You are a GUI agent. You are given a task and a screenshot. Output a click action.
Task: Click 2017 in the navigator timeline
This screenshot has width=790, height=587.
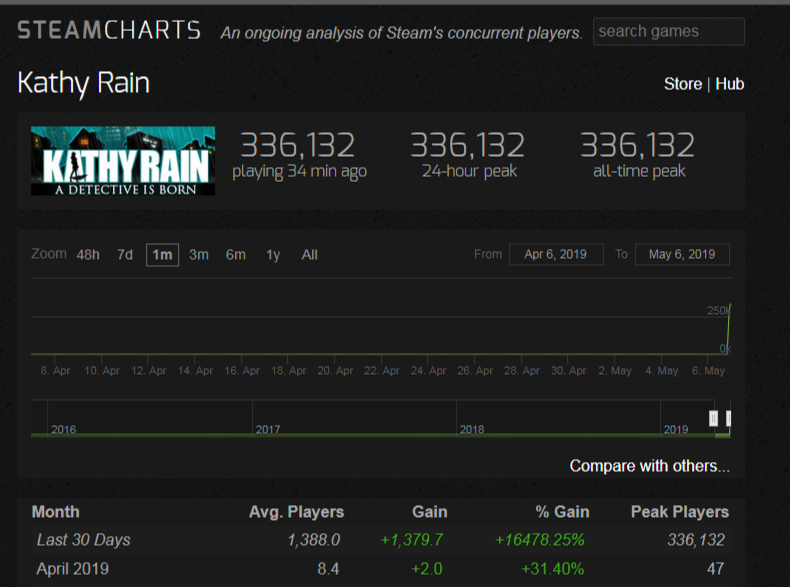click(x=268, y=429)
